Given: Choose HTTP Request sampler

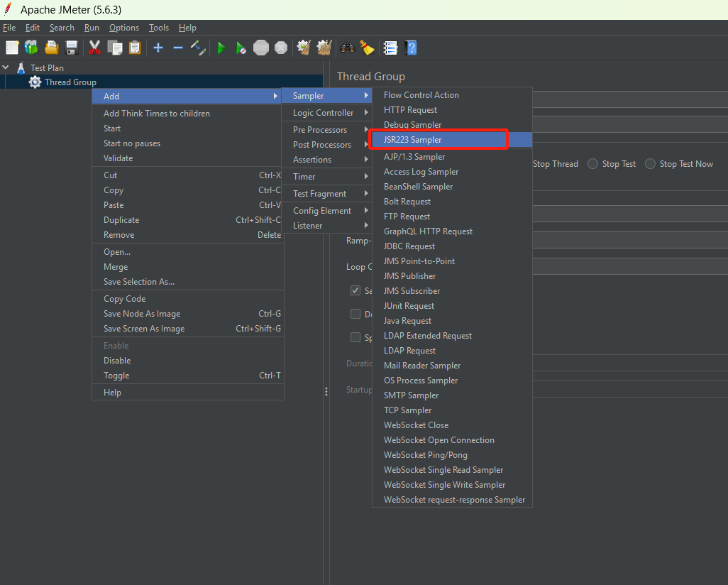Looking at the screenshot, I should pos(452,109).
